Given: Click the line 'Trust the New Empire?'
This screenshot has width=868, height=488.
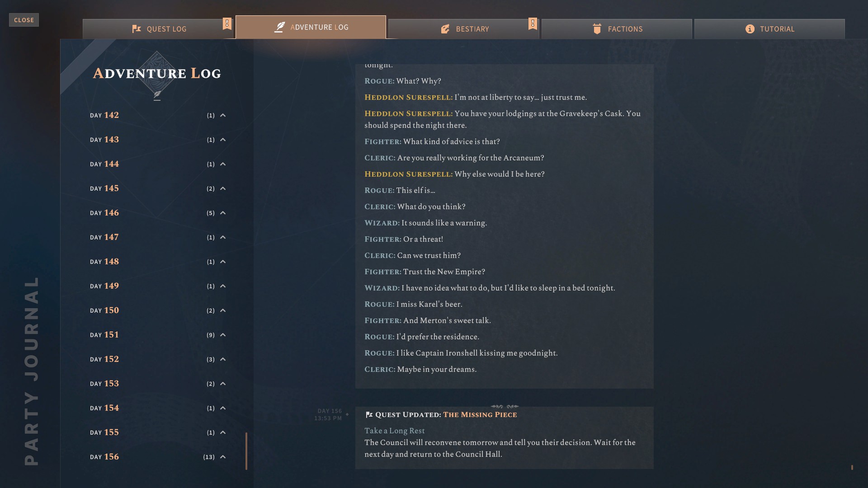Looking at the screenshot, I should pyautogui.click(x=444, y=272).
